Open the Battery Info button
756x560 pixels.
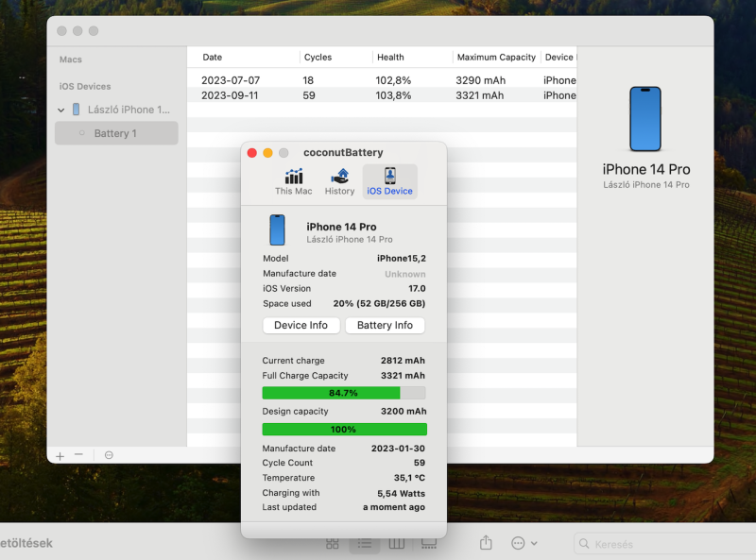pos(385,325)
